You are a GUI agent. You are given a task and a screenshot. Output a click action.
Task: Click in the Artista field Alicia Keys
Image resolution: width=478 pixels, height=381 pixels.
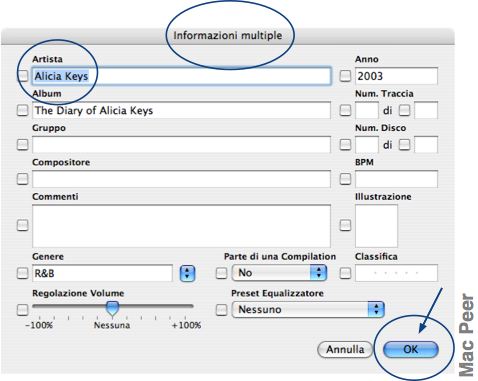(x=181, y=76)
